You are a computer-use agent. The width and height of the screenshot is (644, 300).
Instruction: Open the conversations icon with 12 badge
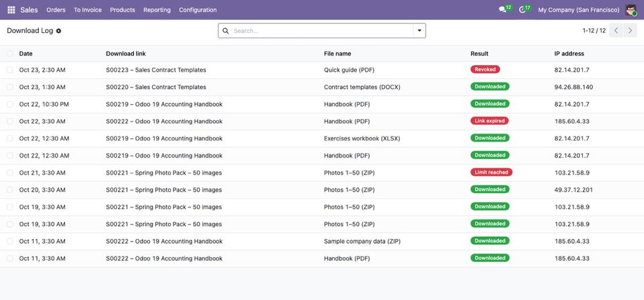pos(505,9)
